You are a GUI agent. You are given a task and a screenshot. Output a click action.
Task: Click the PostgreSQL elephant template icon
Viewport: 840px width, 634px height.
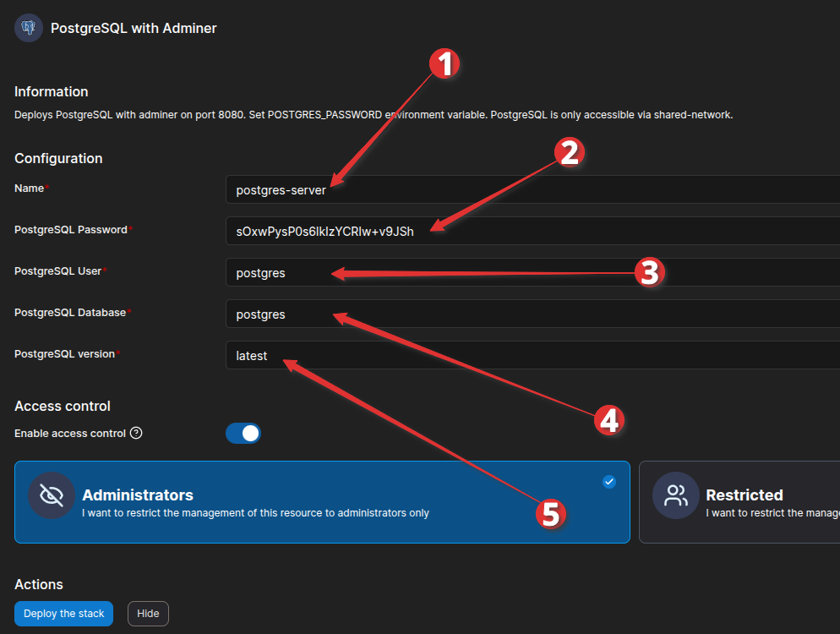coord(29,28)
